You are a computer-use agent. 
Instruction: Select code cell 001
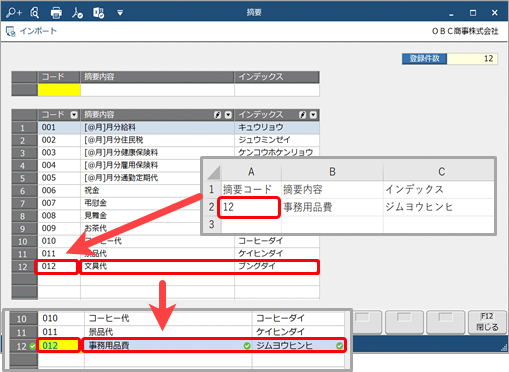point(59,127)
